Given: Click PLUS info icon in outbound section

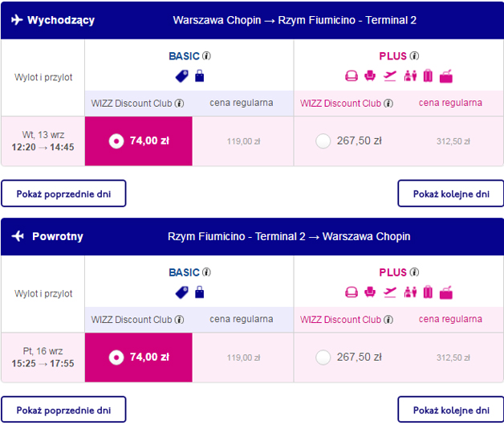Looking at the screenshot, I should [414, 56].
